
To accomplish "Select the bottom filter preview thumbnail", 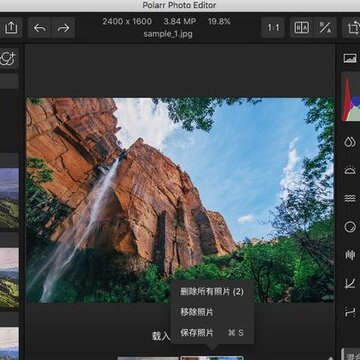I will tap(9, 343).
